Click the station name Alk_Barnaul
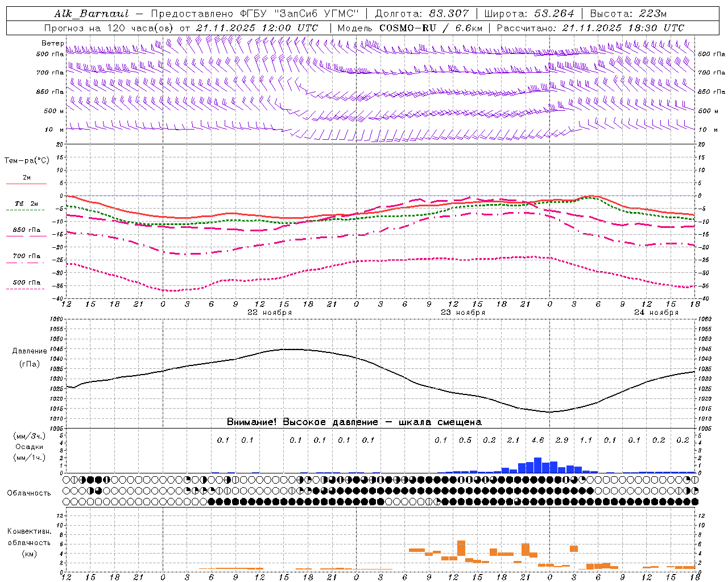This screenshot has width=728, height=582. (92, 14)
